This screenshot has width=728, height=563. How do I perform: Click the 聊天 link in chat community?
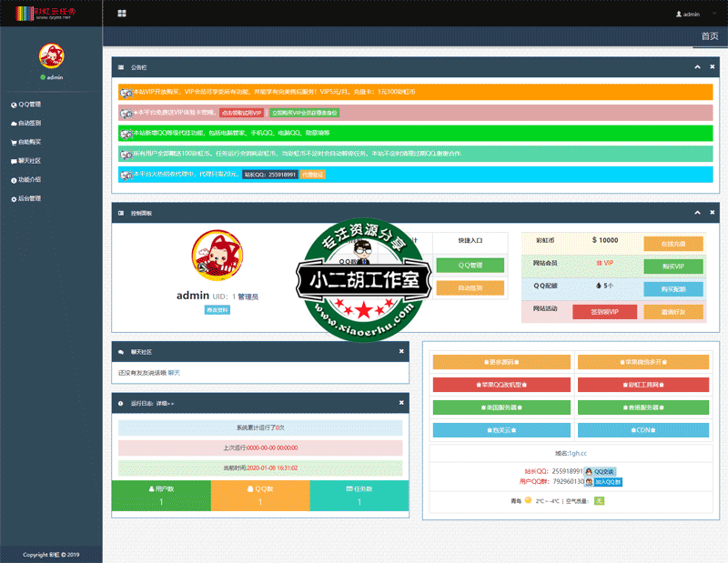point(175,373)
